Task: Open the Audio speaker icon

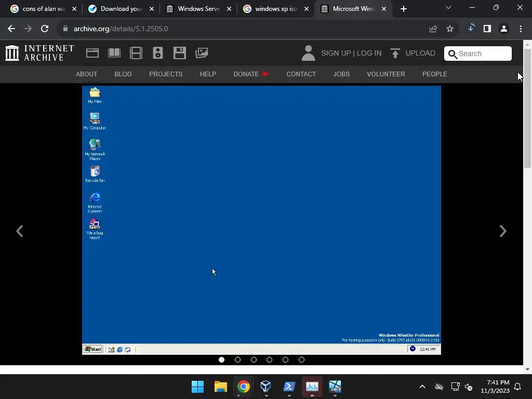Action: [158, 53]
